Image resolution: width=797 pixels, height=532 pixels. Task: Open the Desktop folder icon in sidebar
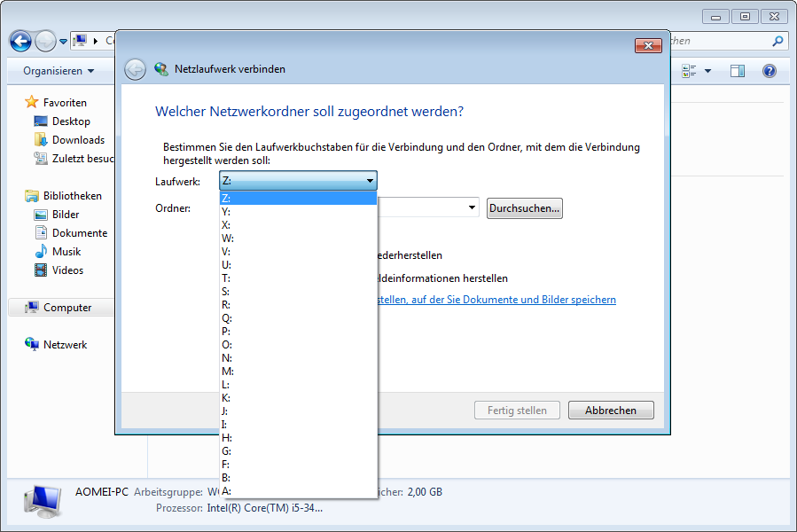pyautogui.click(x=41, y=121)
